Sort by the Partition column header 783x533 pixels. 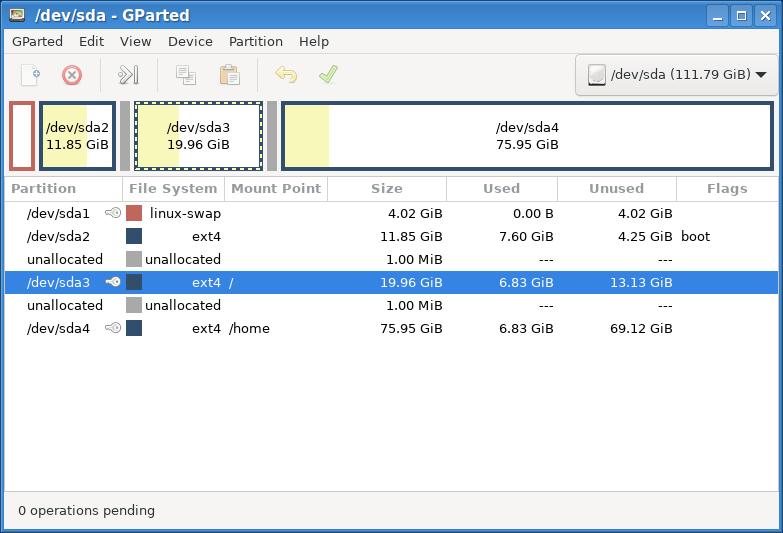(63, 189)
